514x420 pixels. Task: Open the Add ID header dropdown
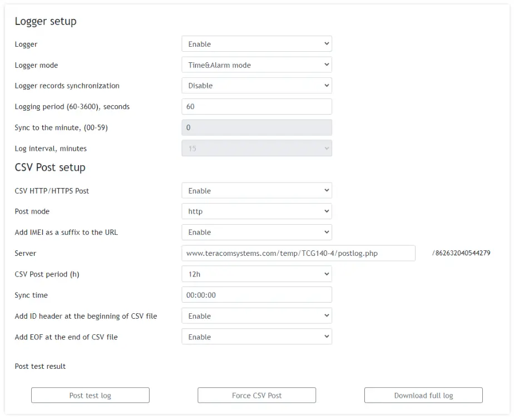point(256,316)
